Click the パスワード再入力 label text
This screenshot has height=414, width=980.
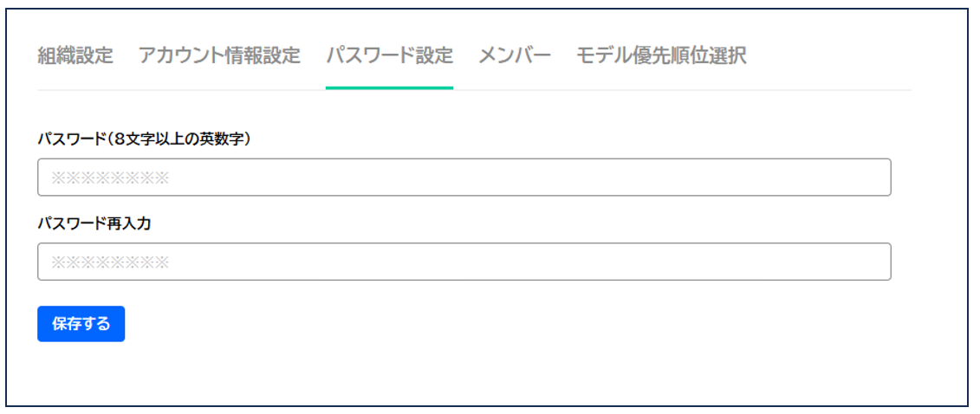tap(94, 223)
